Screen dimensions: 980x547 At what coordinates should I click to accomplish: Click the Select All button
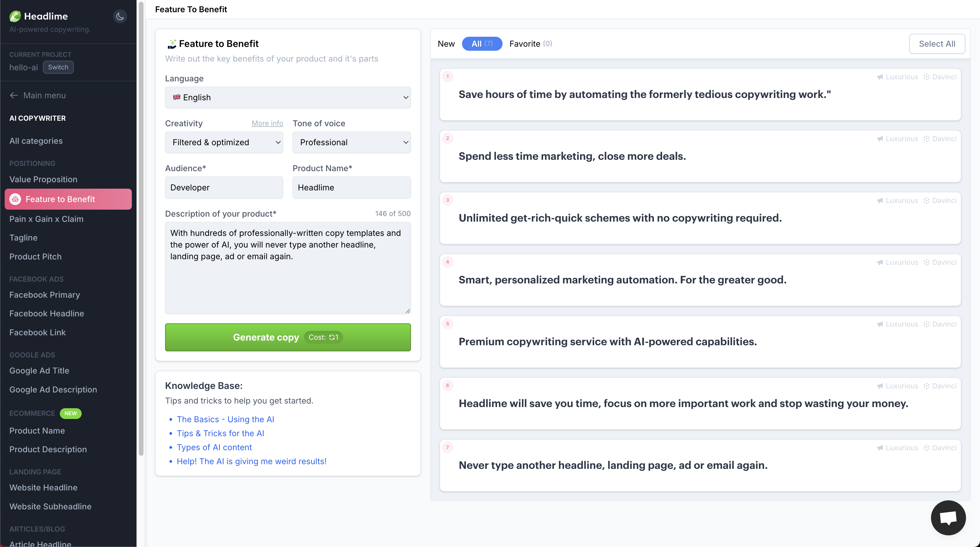pos(937,44)
